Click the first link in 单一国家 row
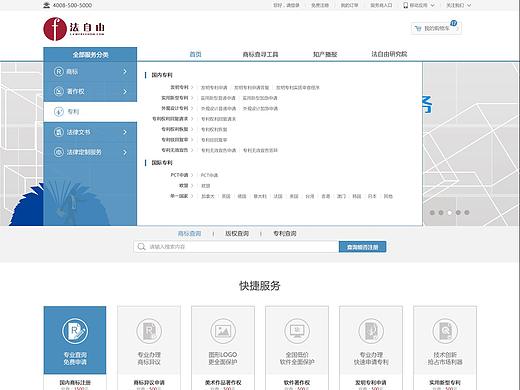Viewport: 520px width, 390px height. point(208,196)
